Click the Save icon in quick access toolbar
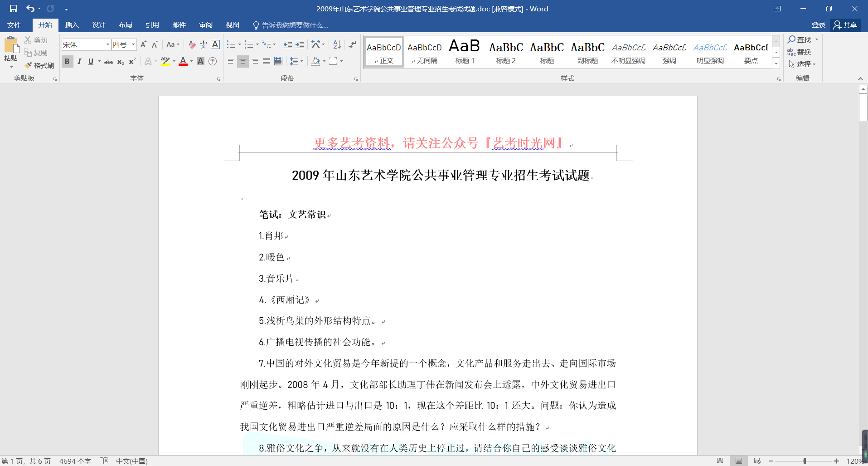 click(x=14, y=9)
